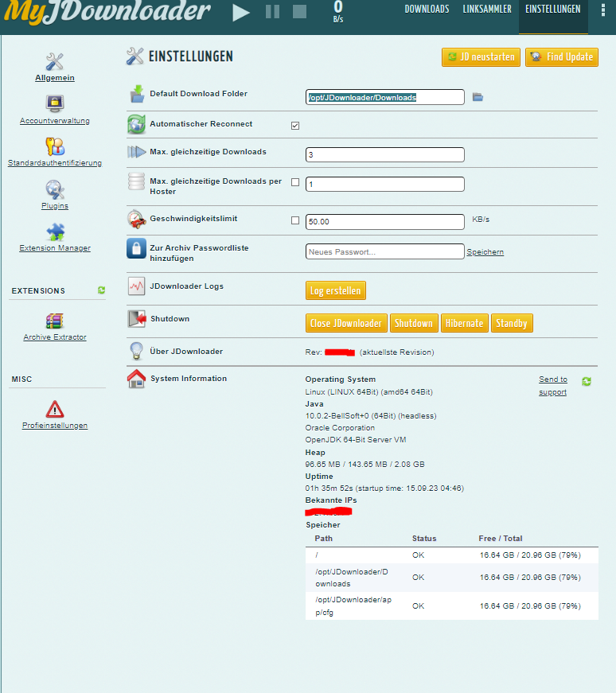Click the Max. gleichzeitige Downloads arrow icon
Image resolution: width=616 pixels, height=693 pixels.
pyautogui.click(x=137, y=152)
